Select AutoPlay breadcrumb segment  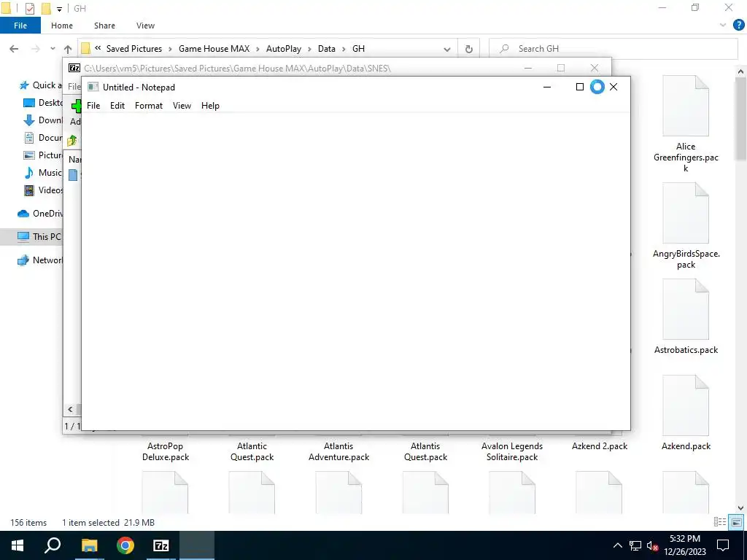coord(284,49)
